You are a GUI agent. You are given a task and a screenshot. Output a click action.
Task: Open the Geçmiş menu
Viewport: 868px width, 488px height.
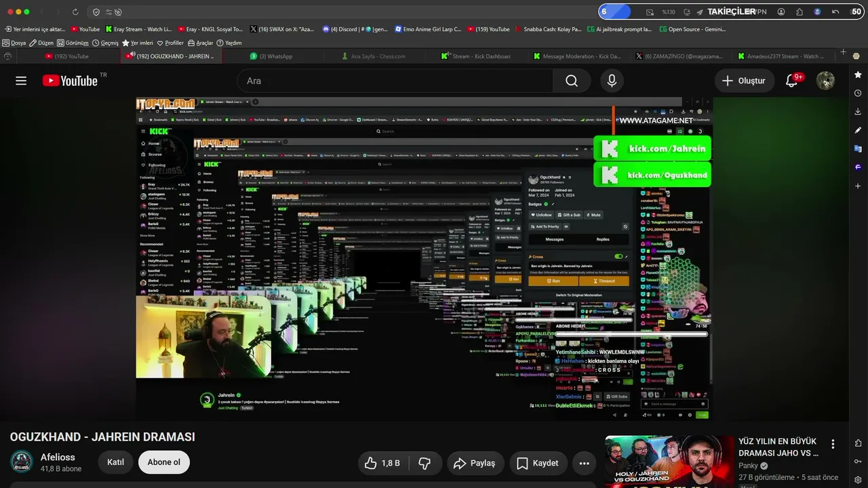[105, 43]
